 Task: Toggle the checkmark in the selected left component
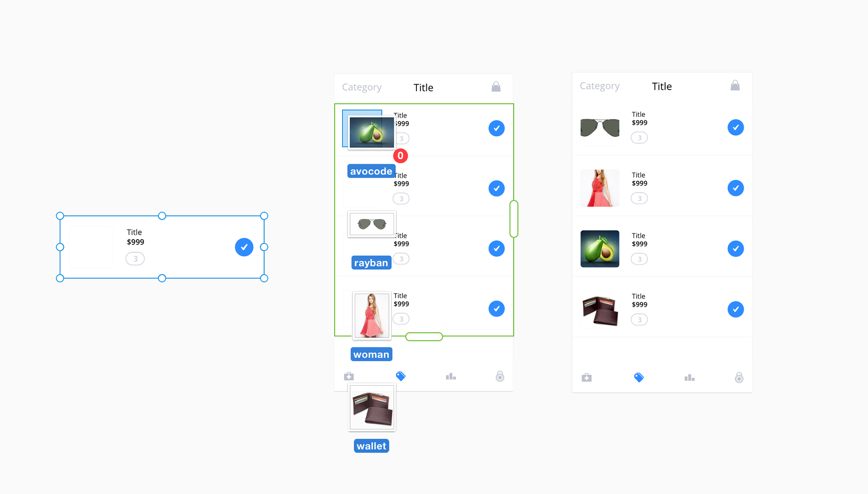[244, 247]
